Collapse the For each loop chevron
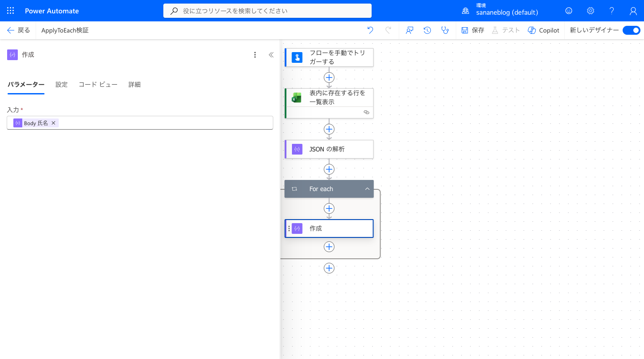Viewport: 644px width, 359px height. 367,189
